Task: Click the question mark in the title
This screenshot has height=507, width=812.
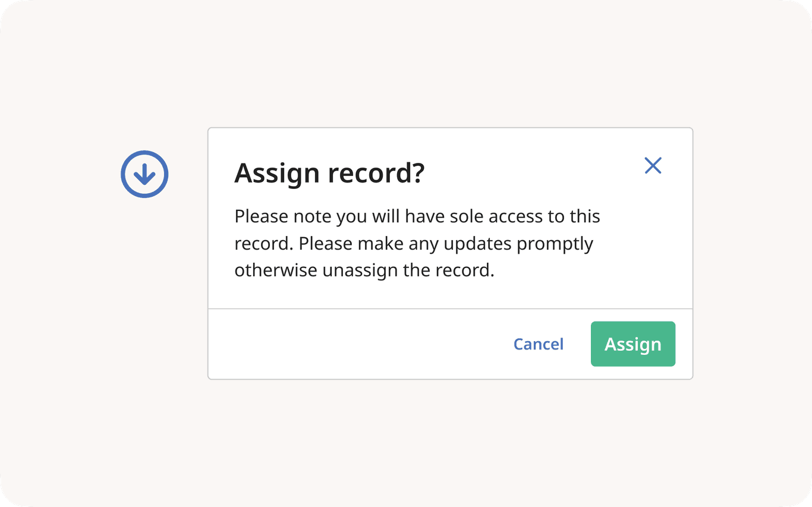Action: [417, 173]
